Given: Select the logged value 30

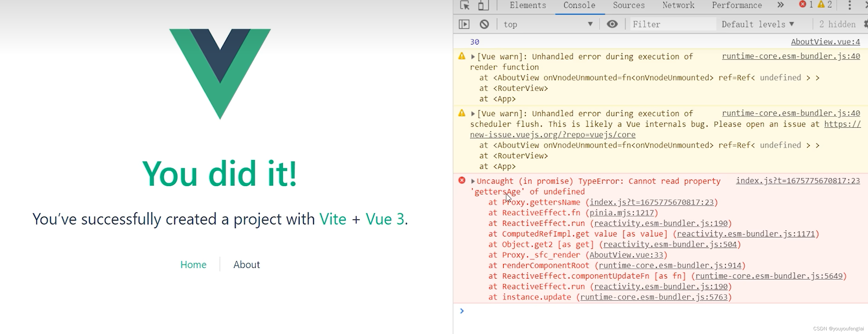Looking at the screenshot, I should click(474, 42).
